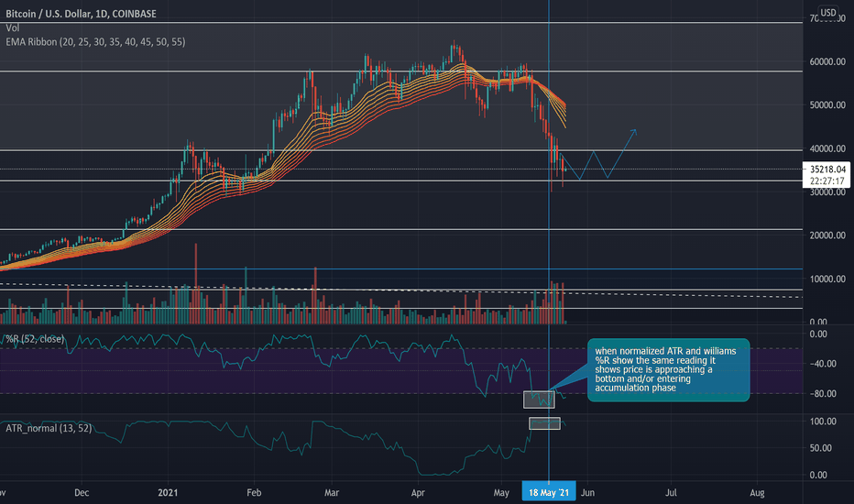854x504 pixels.
Task: Click the 10000.00 price axis label
Action: (827, 279)
